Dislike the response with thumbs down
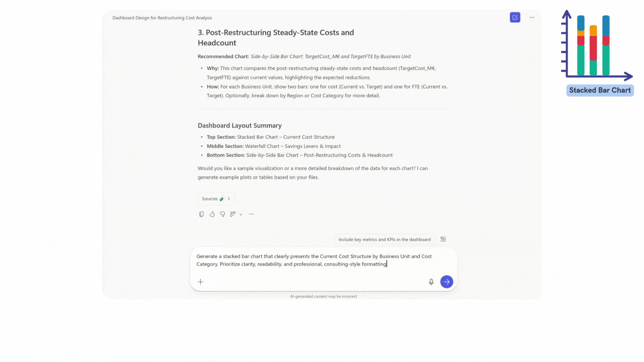 (x=222, y=214)
